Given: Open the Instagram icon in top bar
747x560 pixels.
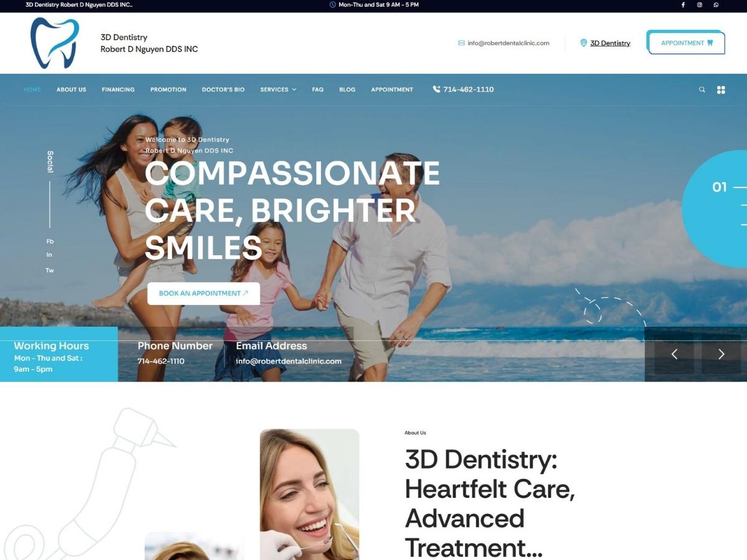Looking at the screenshot, I should pyautogui.click(x=700, y=5).
